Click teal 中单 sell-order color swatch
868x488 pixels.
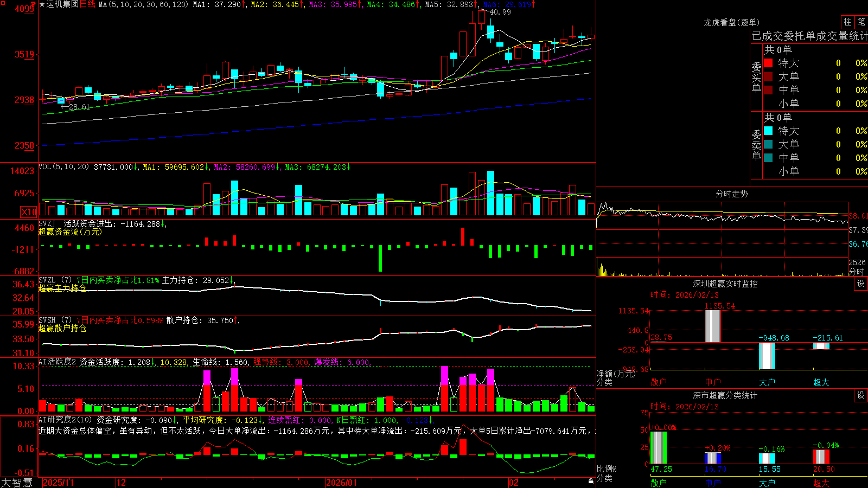click(768, 158)
